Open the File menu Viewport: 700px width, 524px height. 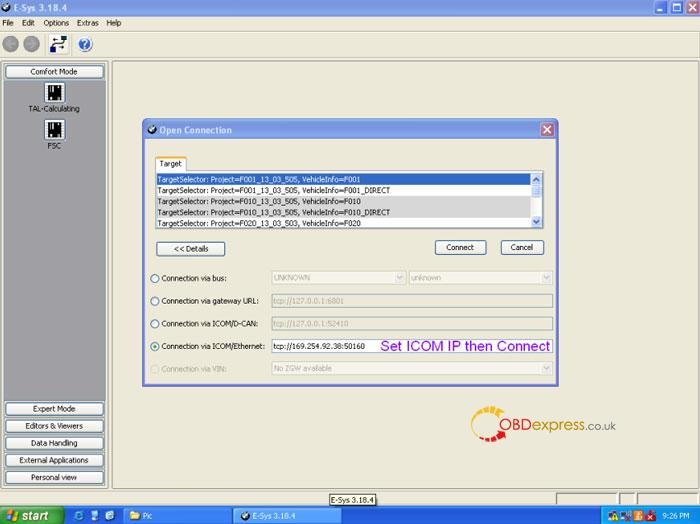tap(8, 23)
